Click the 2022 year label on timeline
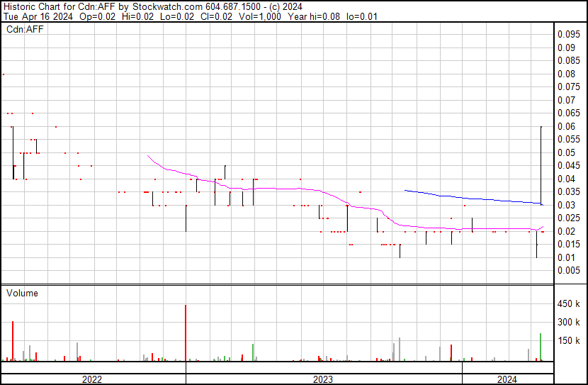 (x=92, y=379)
